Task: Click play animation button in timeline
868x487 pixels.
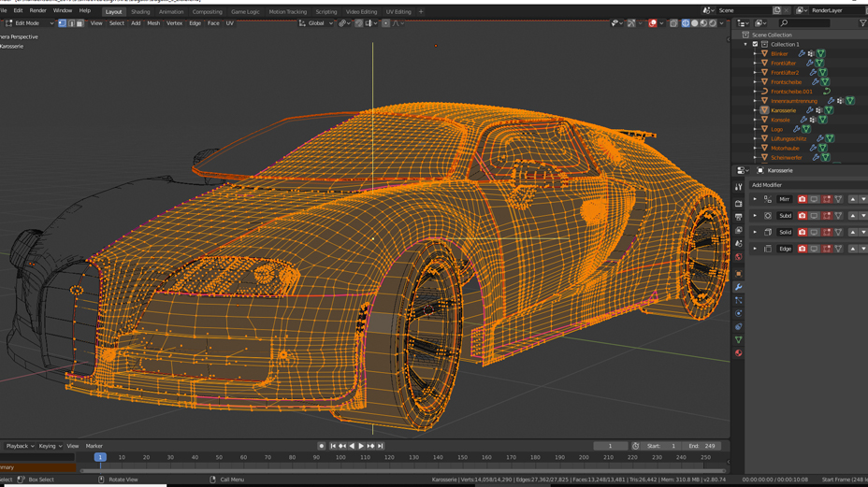Action: click(x=361, y=446)
